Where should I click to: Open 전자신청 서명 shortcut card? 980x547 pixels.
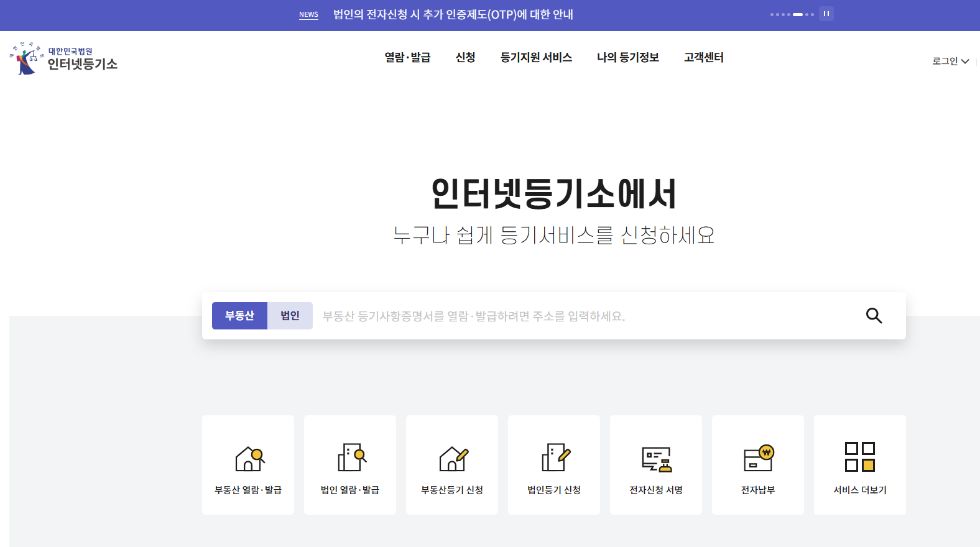tap(656, 465)
